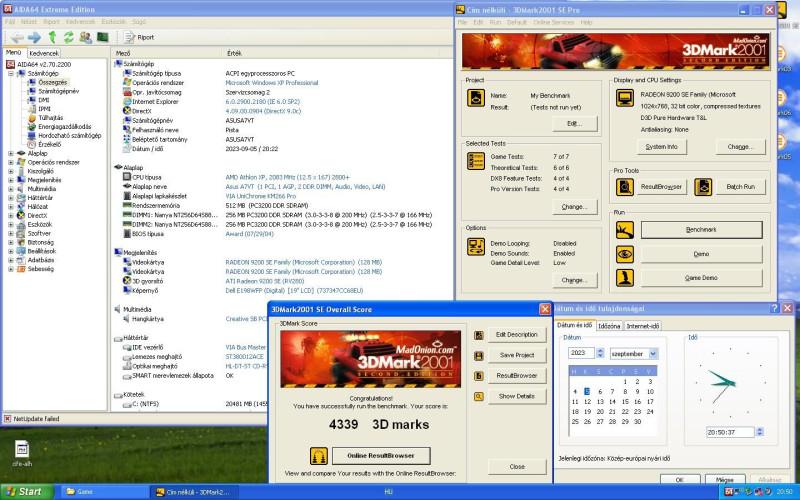This screenshot has width=800, height=500.
Task: Expand the Operációs rendszer tree node
Action: 11,162
